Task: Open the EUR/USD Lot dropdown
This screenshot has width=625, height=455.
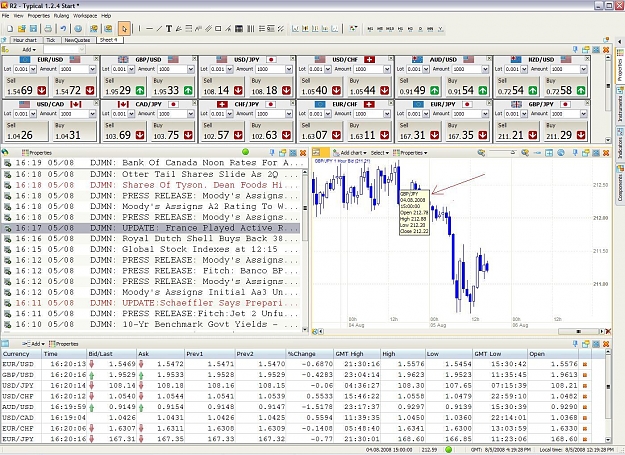Action: coord(33,69)
